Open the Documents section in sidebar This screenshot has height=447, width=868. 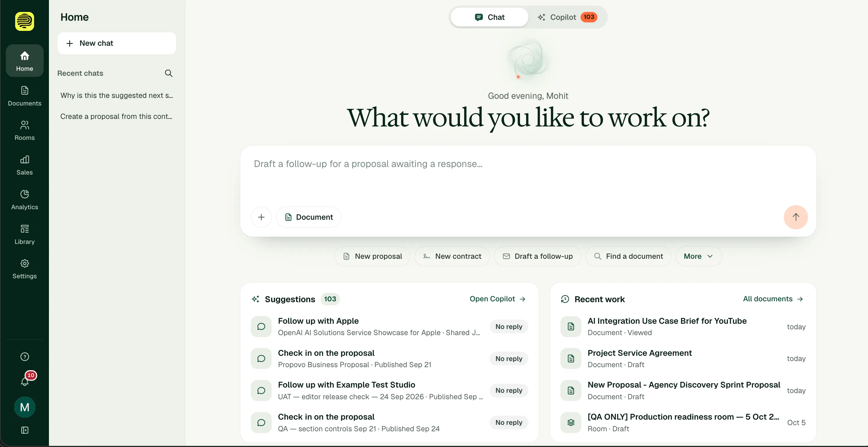24,96
